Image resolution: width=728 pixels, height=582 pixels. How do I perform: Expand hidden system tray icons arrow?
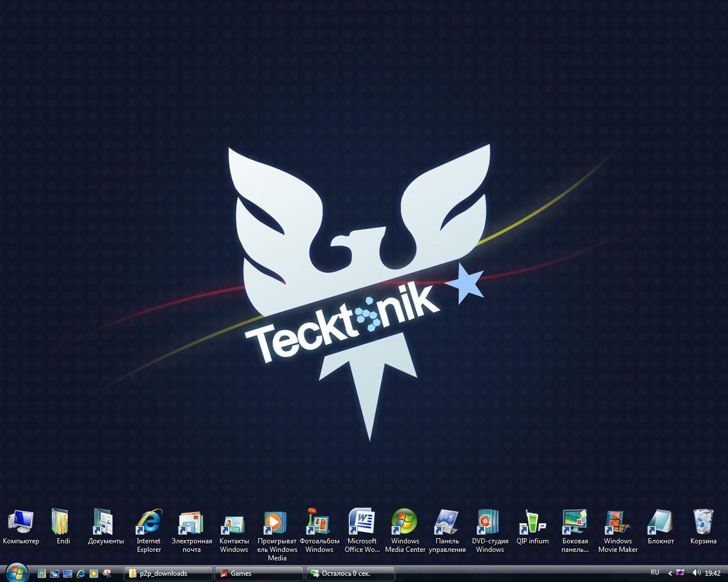(670, 573)
